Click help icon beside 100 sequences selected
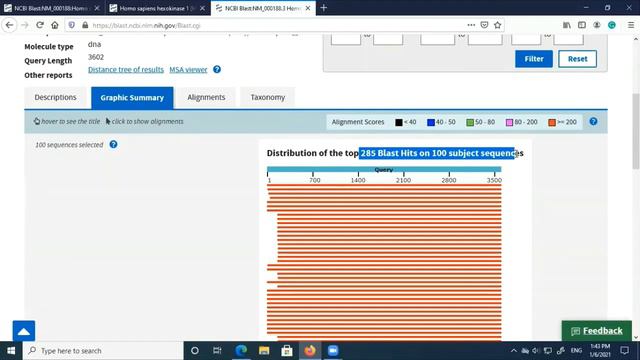Image resolution: width=640 pixels, height=360 pixels. coord(113,144)
